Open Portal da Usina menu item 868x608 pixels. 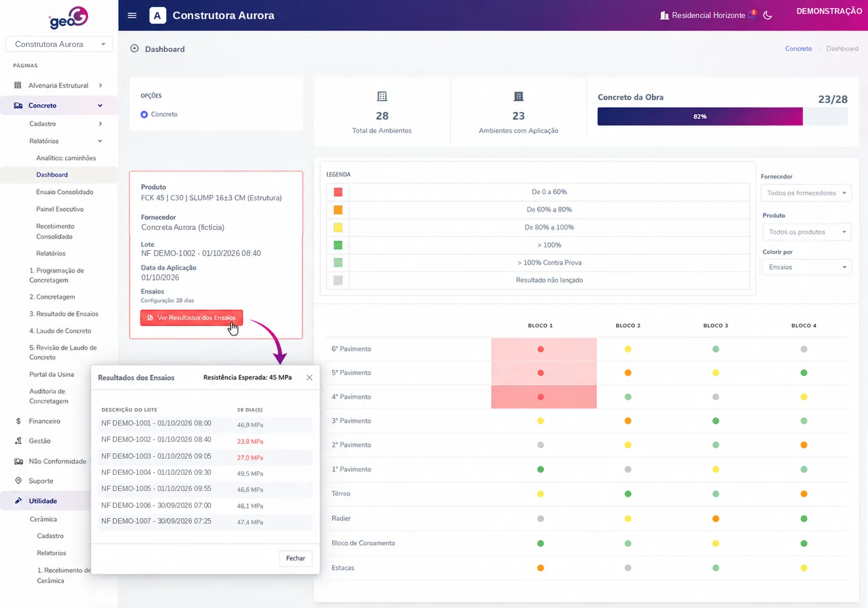click(52, 374)
